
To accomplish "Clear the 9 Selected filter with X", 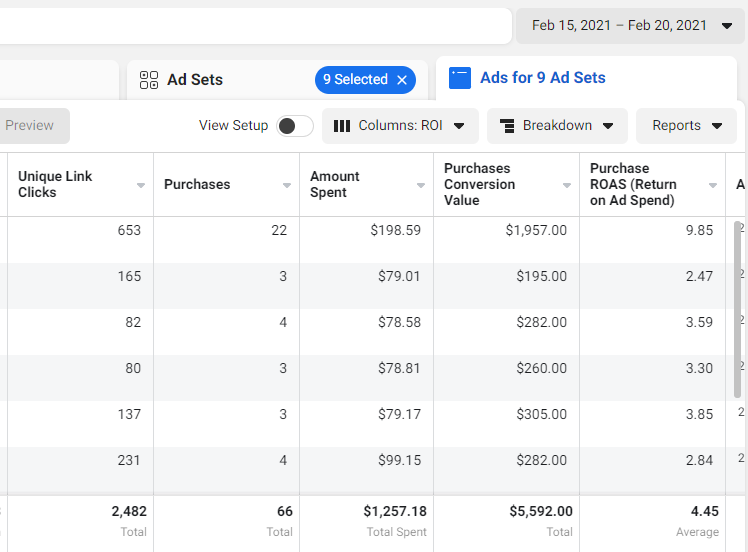I will click(402, 80).
